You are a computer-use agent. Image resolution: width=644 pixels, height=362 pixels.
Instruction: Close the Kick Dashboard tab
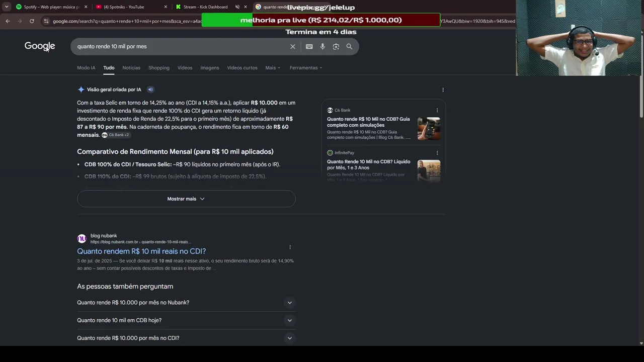246,7
